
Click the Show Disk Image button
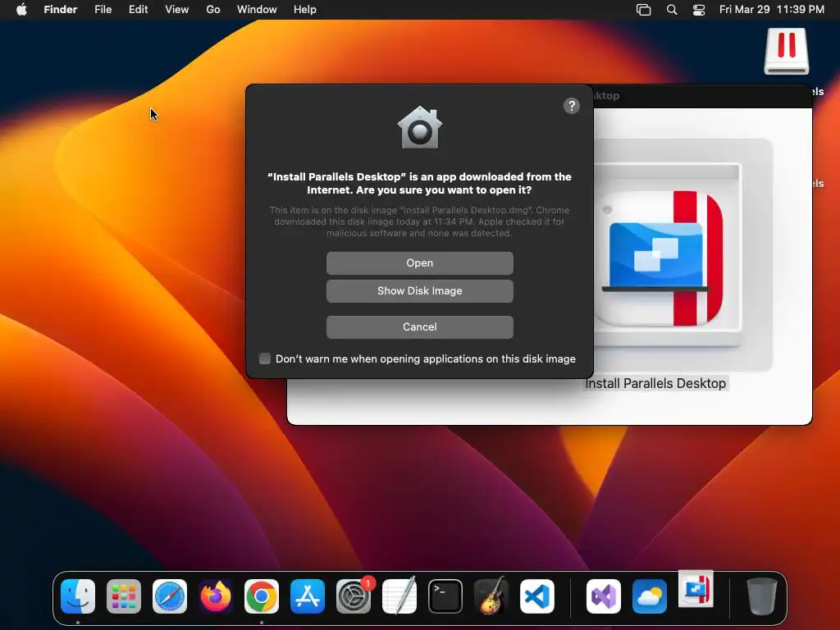coord(419,291)
